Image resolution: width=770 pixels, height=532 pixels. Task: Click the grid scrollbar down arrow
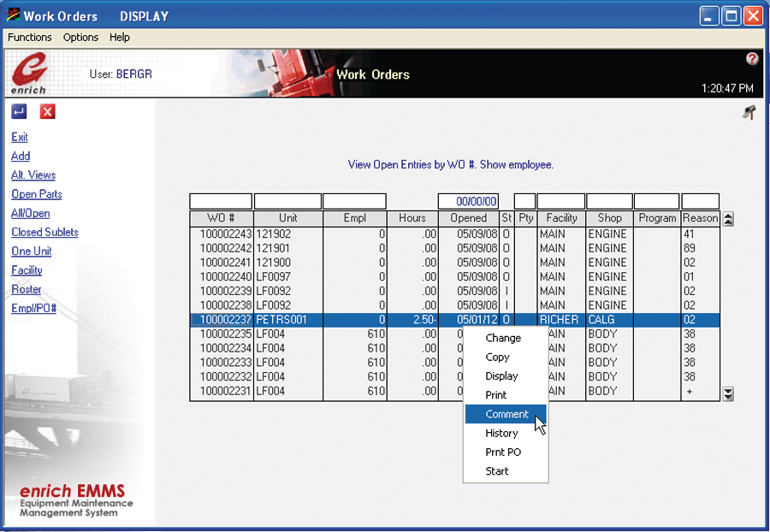(x=728, y=394)
